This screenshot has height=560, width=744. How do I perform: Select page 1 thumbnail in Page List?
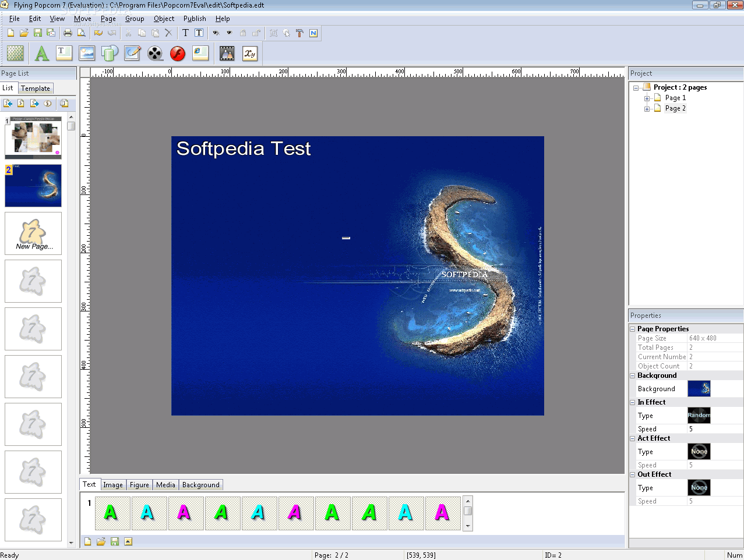(33, 138)
